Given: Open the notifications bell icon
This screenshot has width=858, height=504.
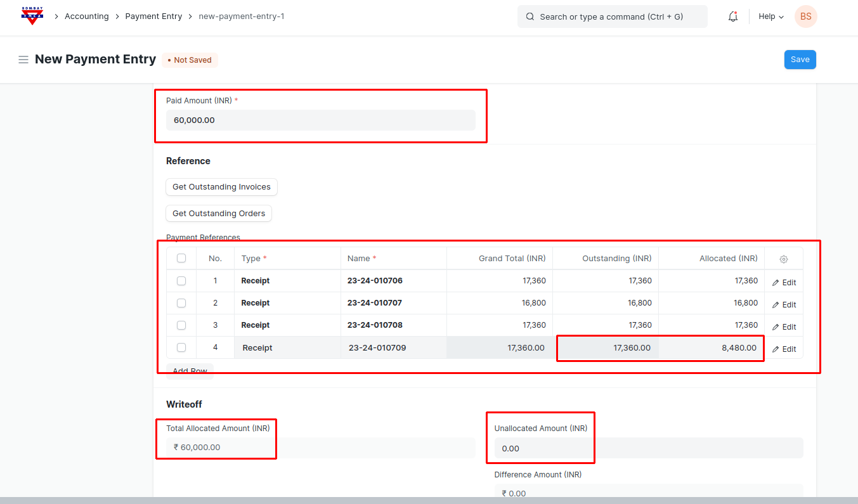Looking at the screenshot, I should 733,16.
